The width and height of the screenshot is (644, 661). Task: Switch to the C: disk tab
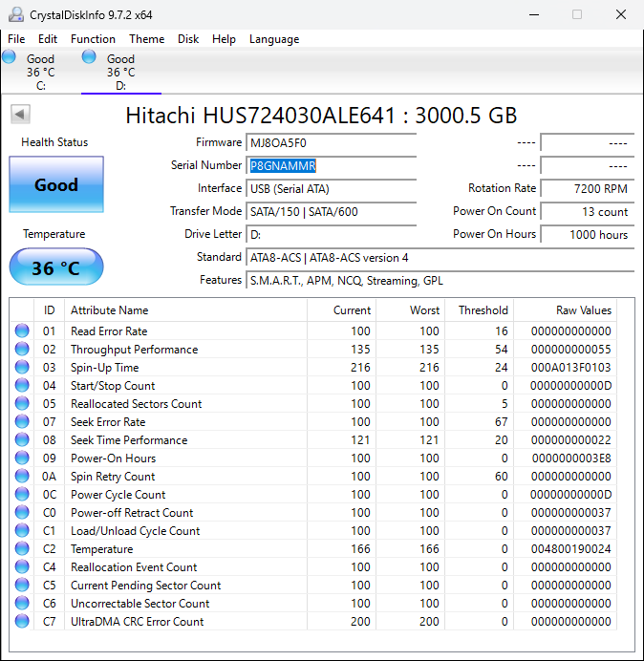(40, 72)
